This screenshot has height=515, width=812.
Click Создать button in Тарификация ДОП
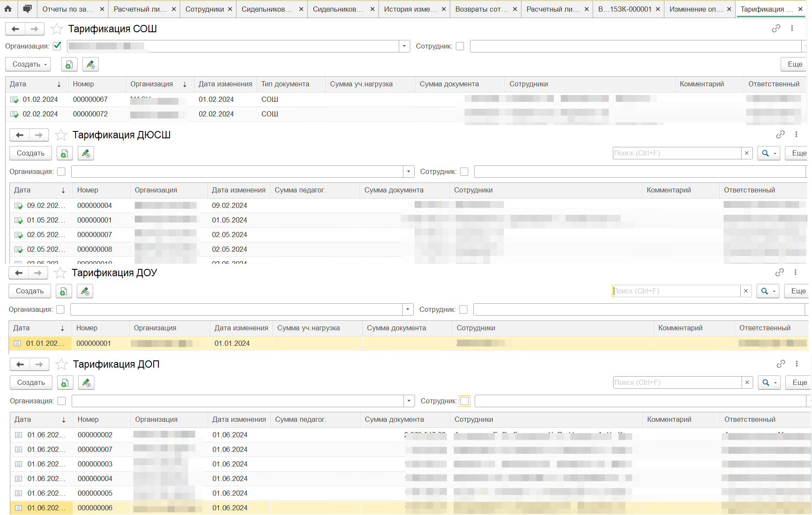click(x=31, y=382)
